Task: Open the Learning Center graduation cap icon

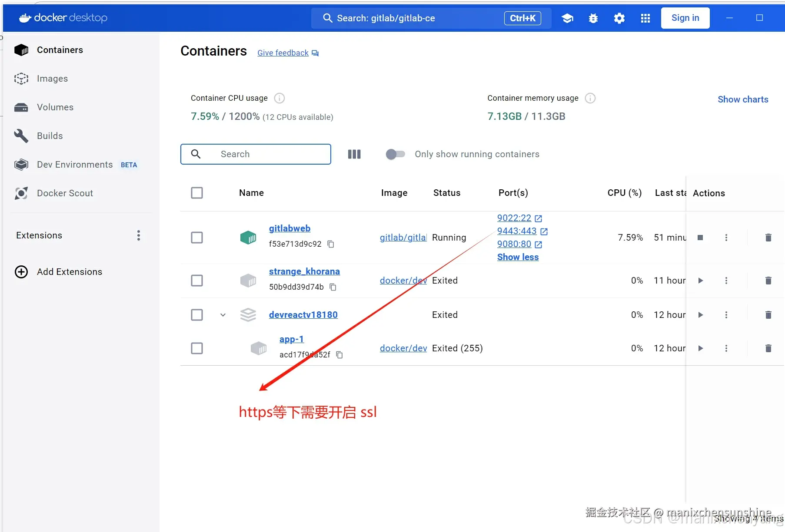Action: click(567, 18)
